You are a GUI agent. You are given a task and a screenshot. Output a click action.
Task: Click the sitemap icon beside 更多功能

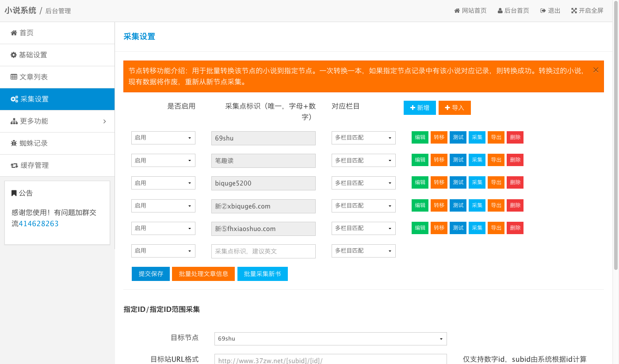coord(14,121)
